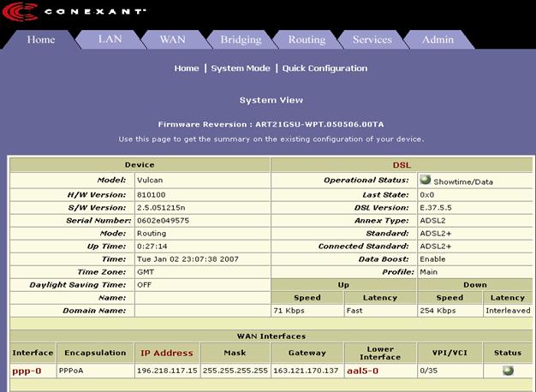Click the time Tue Jan 02 23:07:38 2007

pos(188,259)
